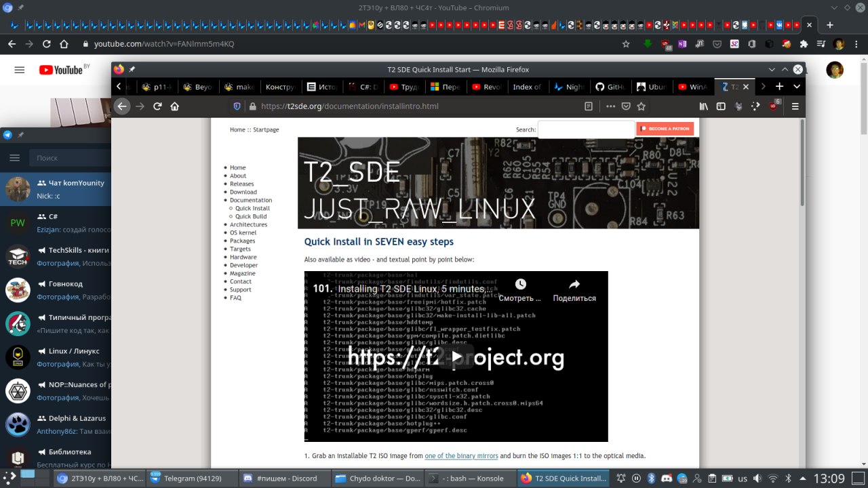Open 'Magazine' link in site menu
This screenshot has width=868, height=488.
242,273
